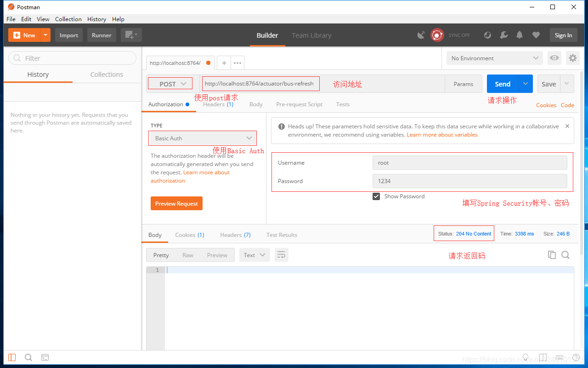Click the Preview Request button
The height and width of the screenshot is (368, 588).
(176, 203)
